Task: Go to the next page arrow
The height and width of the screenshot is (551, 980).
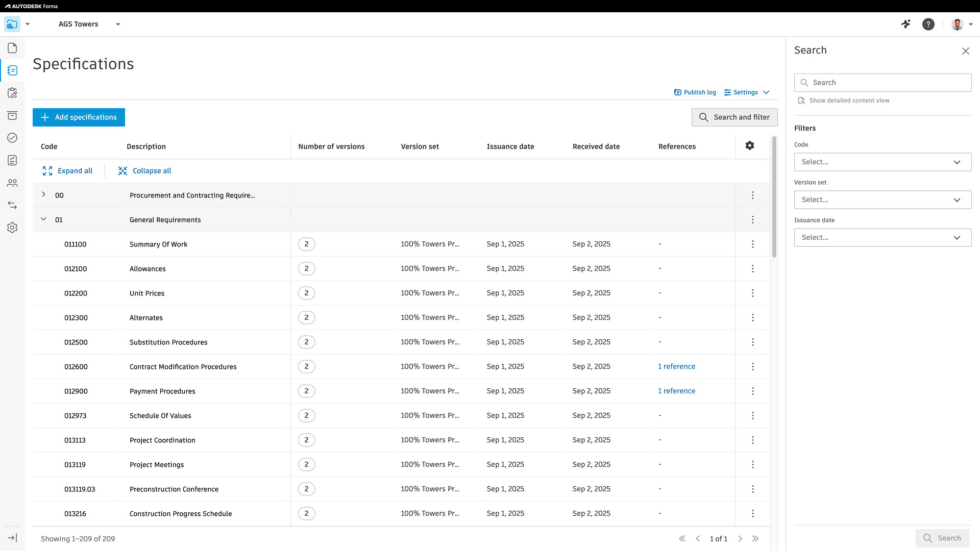Action: 740,539
